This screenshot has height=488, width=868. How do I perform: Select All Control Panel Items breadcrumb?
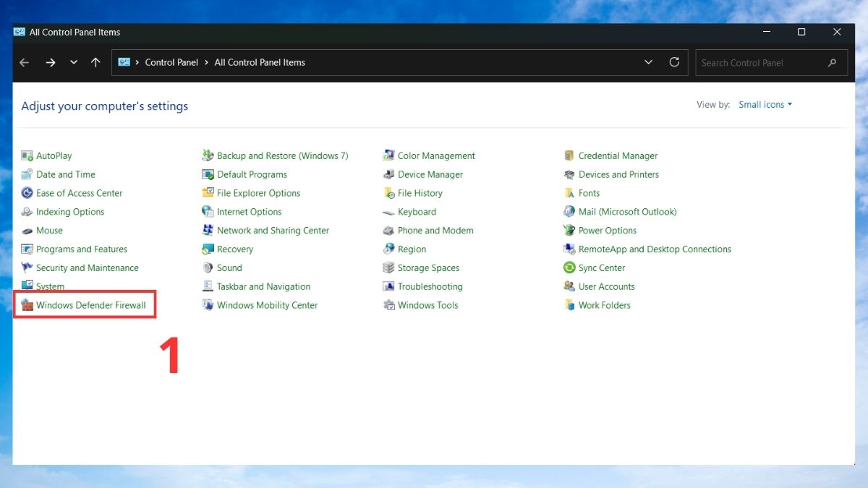(x=260, y=62)
